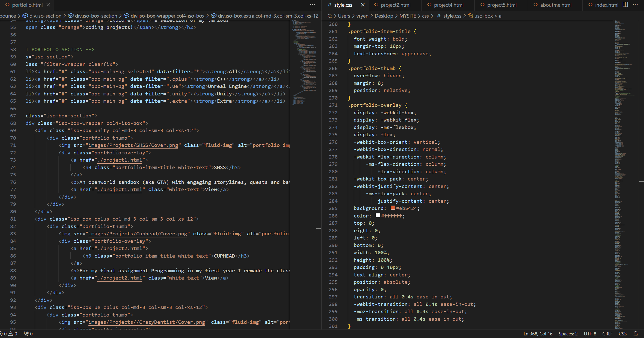
Task: Open the Users breadcrumb folder
Action: pos(344,16)
